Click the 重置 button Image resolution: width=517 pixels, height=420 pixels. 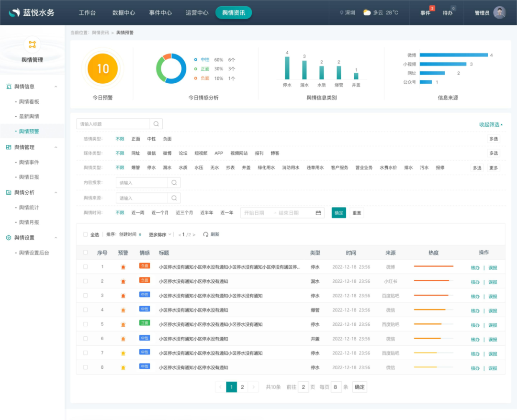coord(357,213)
